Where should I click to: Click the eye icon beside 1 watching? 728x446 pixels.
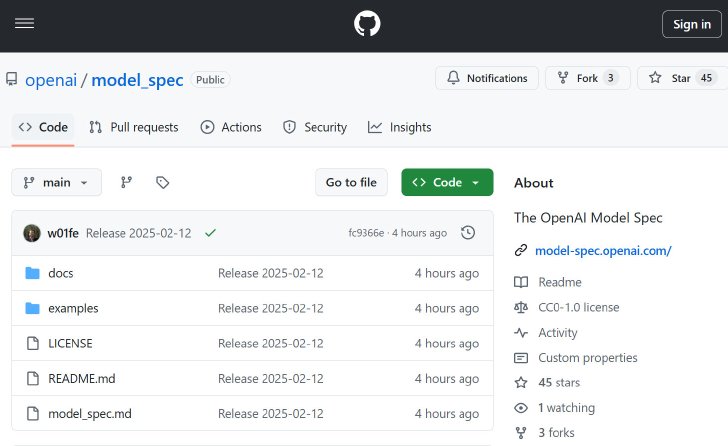tap(521, 408)
